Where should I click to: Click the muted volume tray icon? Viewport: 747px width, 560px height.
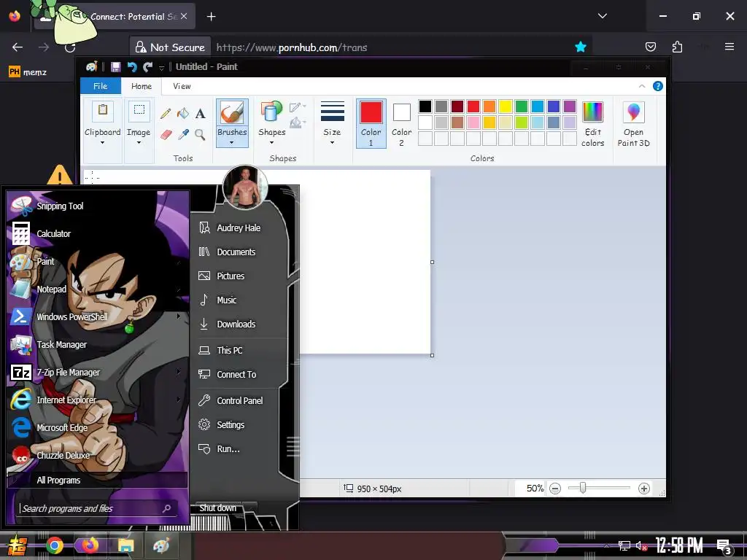(x=641, y=545)
